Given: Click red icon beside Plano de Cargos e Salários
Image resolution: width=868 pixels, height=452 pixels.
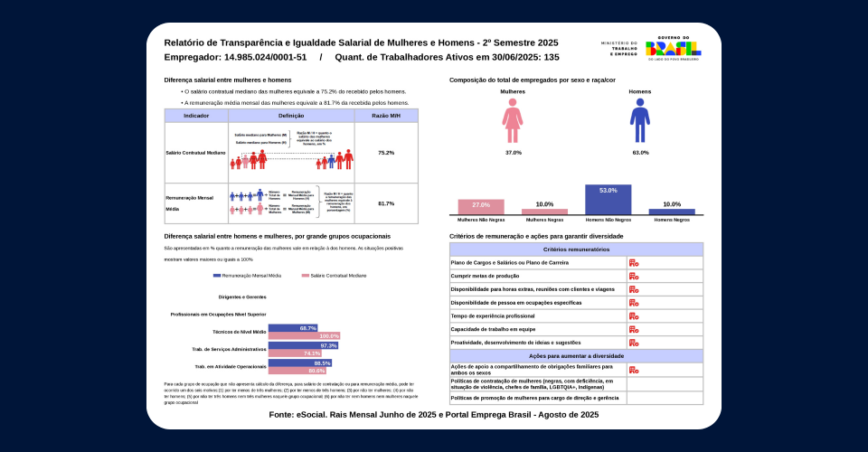Looking at the screenshot, I should click(x=634, y=262).
